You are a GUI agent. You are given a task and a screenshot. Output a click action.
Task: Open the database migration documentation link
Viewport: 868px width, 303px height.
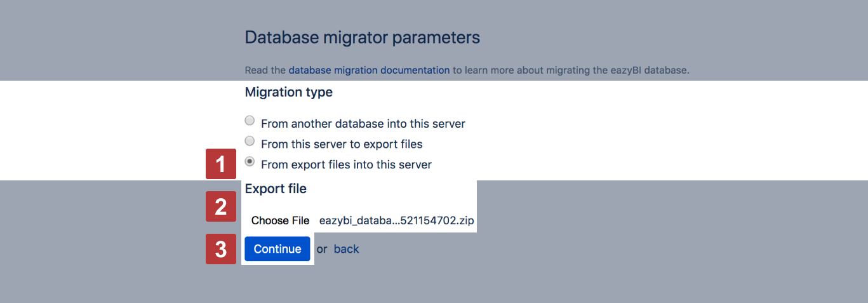(369, 70)
